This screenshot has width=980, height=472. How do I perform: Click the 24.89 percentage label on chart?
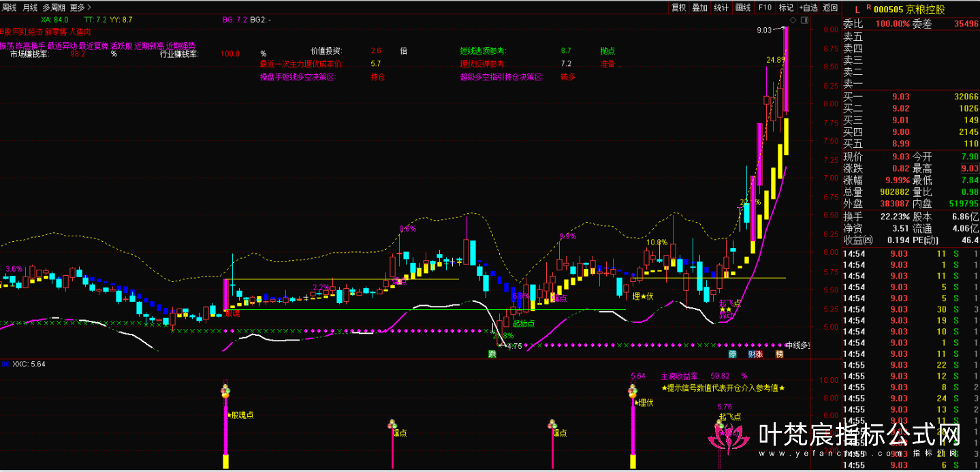click(776, 60)
